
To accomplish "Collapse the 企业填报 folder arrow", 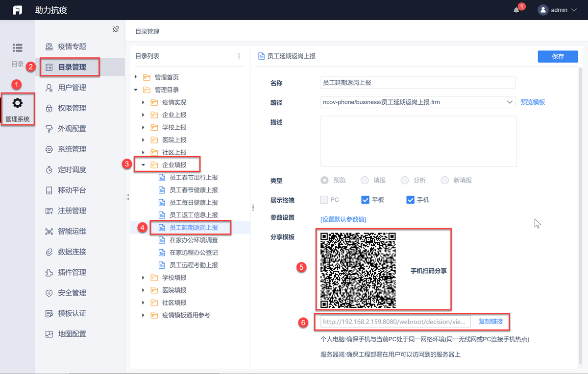I will tap(143, 165).
